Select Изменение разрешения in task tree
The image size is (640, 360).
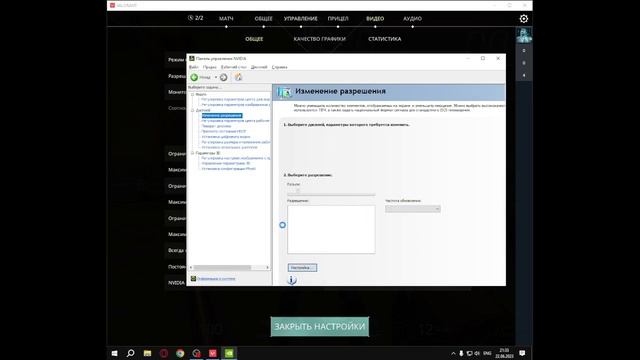(x=222, y=116)
